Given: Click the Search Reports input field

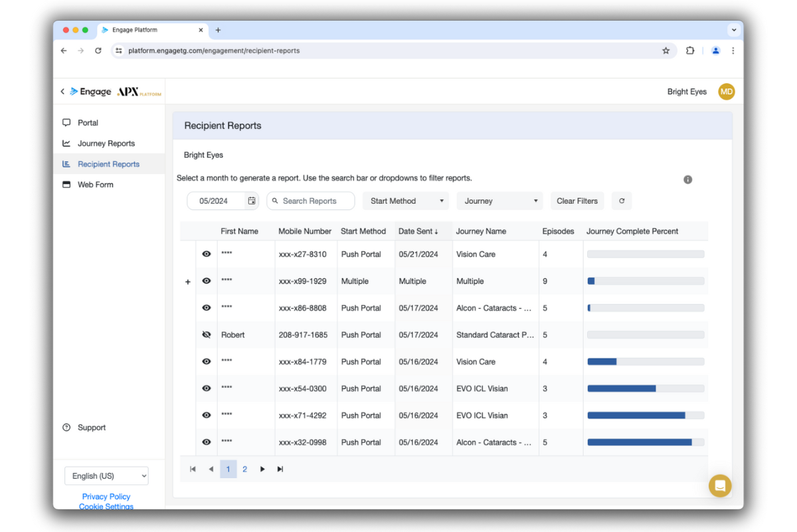Looking at the screenshot, I should point(311,201).
